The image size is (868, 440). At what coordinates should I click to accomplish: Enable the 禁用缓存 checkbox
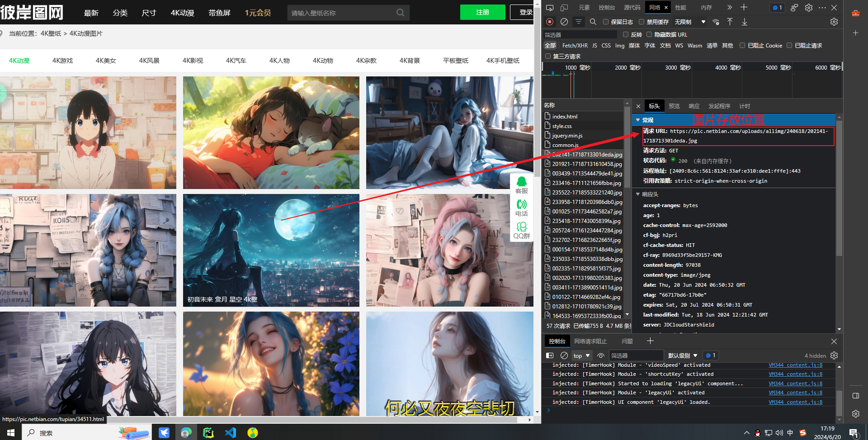(x=642, y=22)
